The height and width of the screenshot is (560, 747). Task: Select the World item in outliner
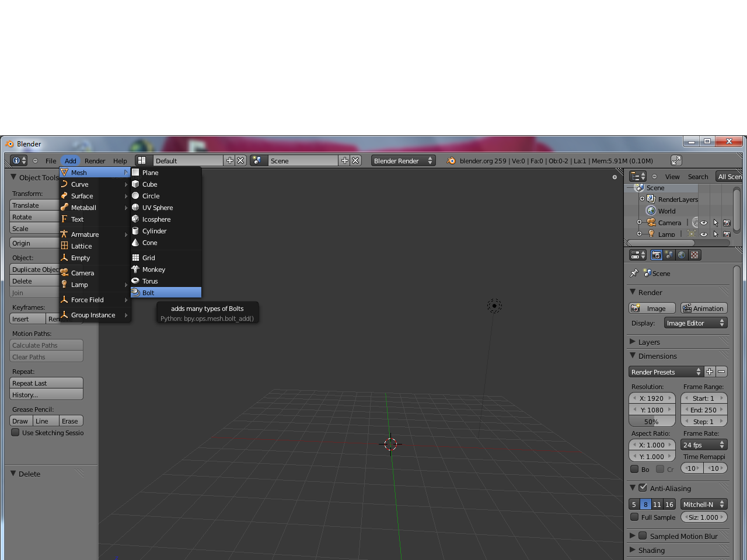666,211
